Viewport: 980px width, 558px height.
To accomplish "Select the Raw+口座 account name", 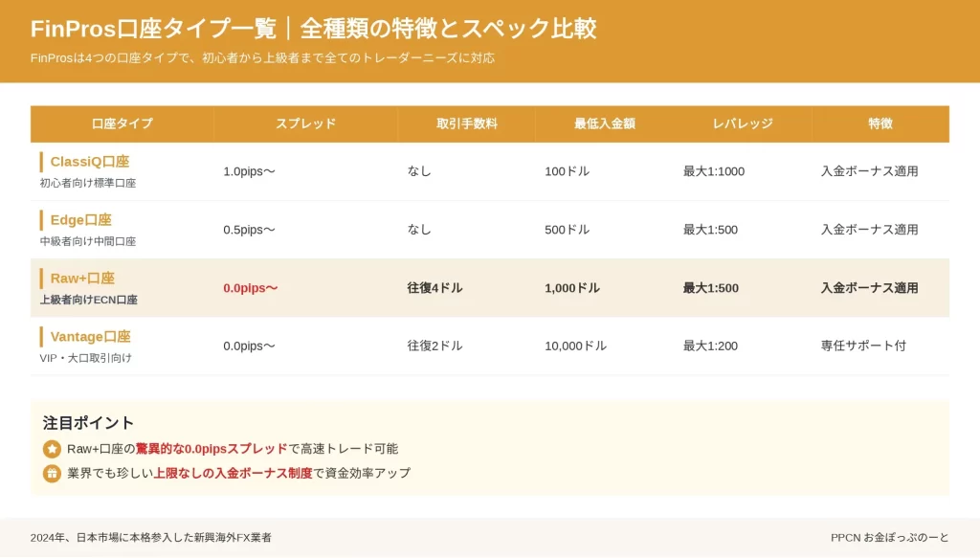I will point(82,279).
